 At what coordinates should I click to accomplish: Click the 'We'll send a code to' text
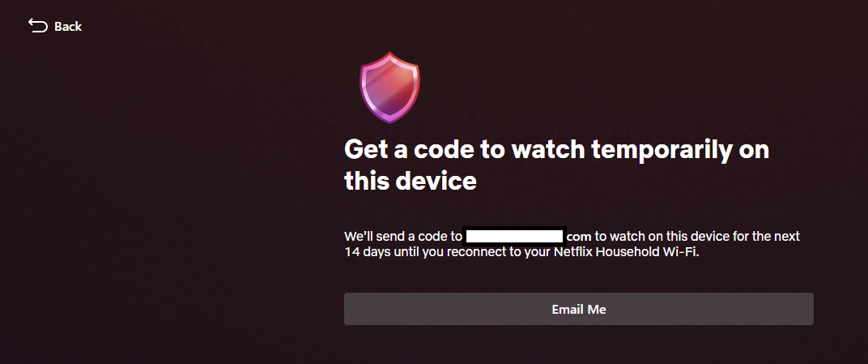coord(403,237)
